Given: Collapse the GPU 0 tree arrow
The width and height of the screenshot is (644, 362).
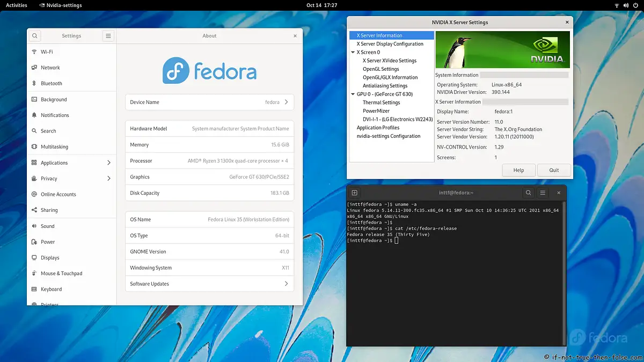Looking at the screenshot, I should tap(353, 94).
